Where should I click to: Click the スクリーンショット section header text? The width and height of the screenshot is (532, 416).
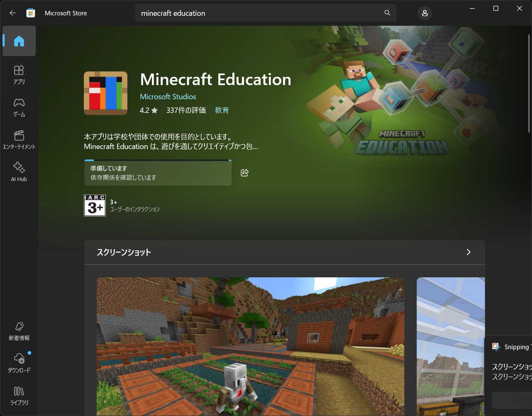tap(124, 252)
